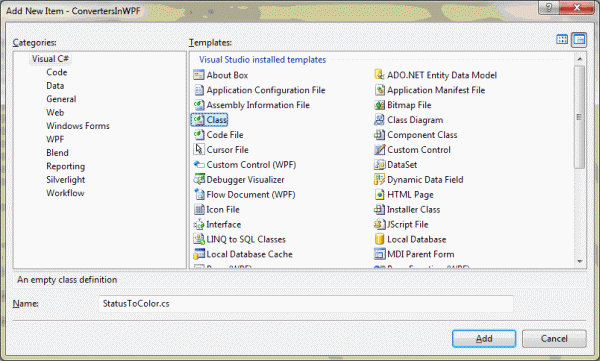Open the Silverlight category
The height and width of the screenshot is (361, 600).
(x=66, y=180)
